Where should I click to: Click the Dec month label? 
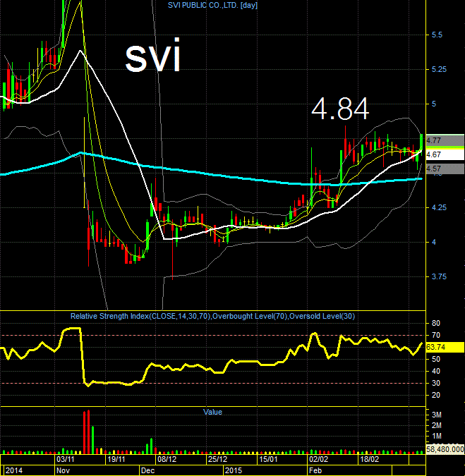pyautogui.click(x=147, y=470)
